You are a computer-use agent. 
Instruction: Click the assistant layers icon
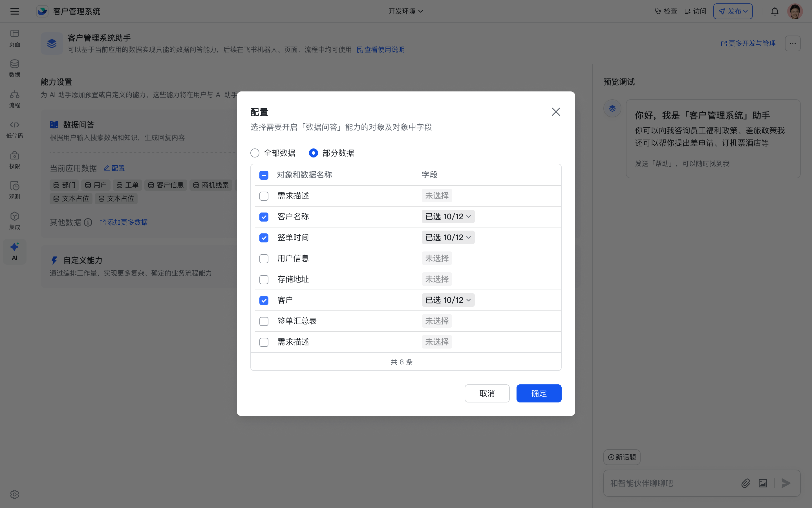pyautogui.click(x=52, y=43)
